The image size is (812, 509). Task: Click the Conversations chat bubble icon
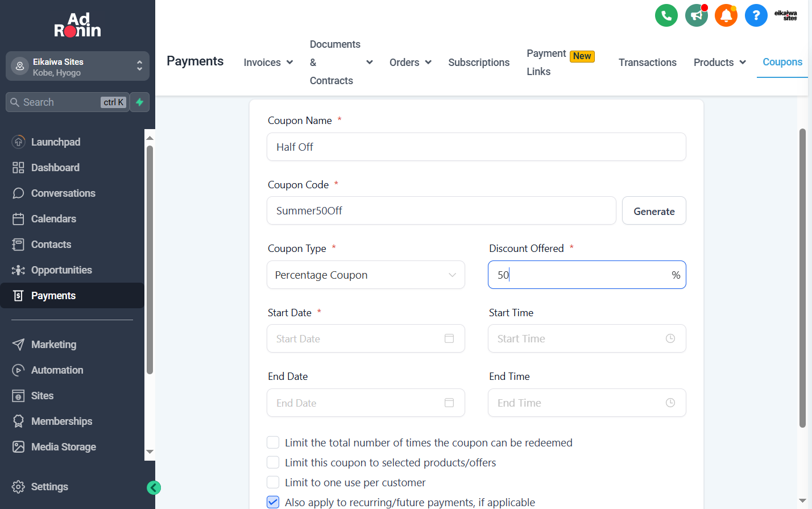18,193
